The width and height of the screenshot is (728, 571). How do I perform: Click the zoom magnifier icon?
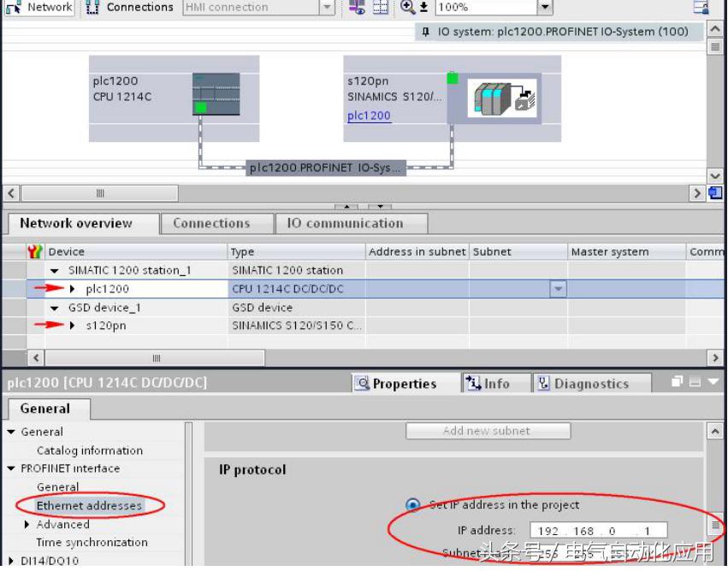[x=407, y=7]
